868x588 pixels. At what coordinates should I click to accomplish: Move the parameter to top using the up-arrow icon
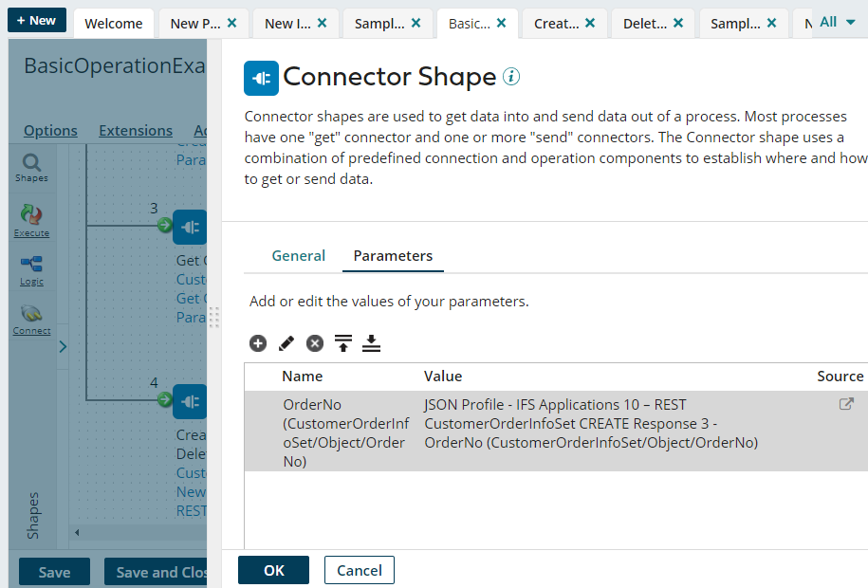(x=342, y=343)
